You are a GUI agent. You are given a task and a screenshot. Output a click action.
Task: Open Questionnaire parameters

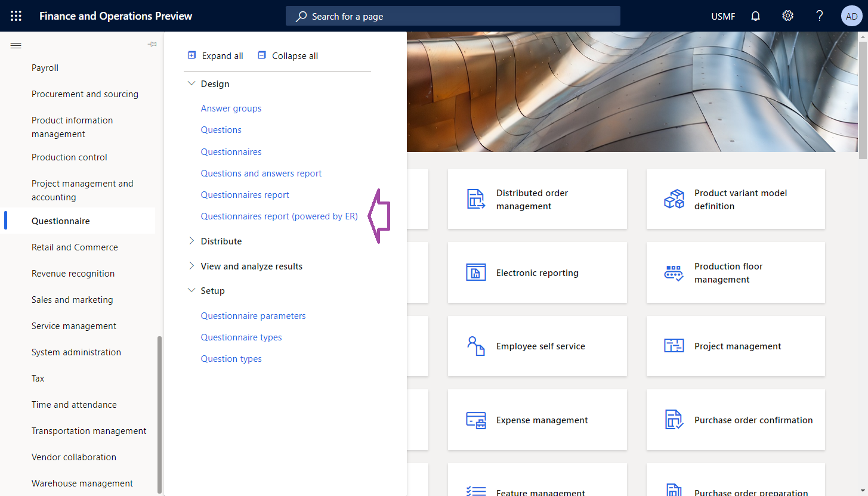(x=253, y=315)
